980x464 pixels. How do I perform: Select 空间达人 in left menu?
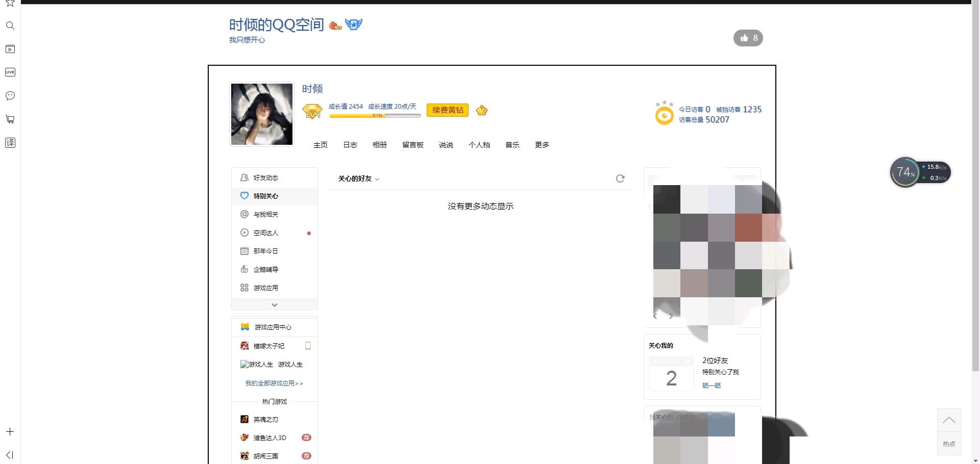coord(275,233)
